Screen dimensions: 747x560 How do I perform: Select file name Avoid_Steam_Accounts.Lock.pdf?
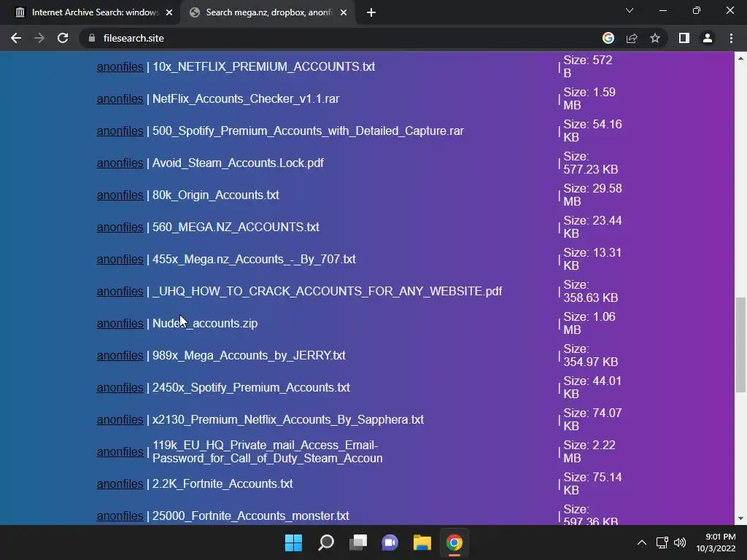pos(239,163)
